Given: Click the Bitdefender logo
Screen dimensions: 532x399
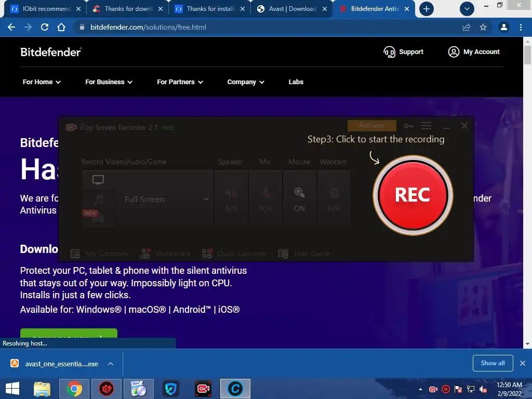Looking at the screenshot, I should (x=51, y=52).
